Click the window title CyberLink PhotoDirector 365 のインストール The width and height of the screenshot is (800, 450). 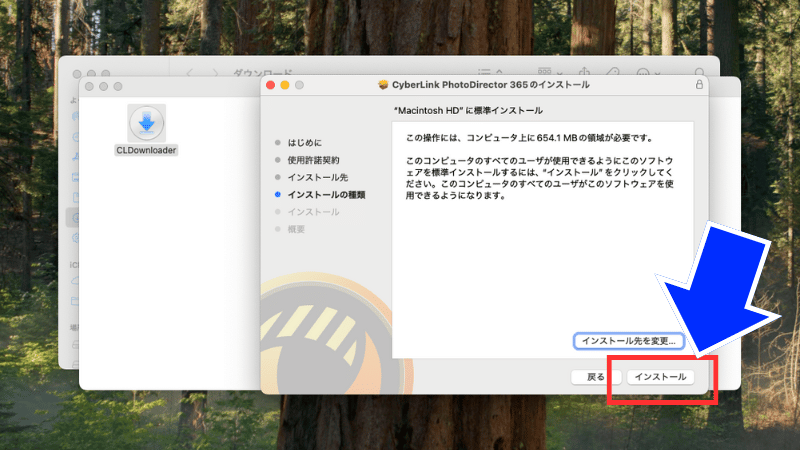(490, 85)
